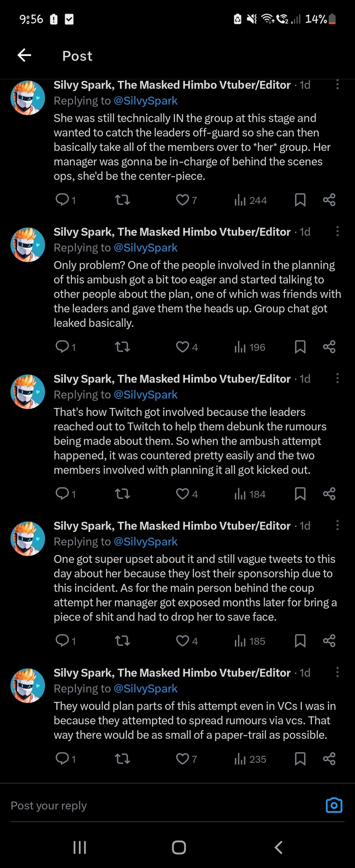Open @SilvySpark link in the first post
This screenshot has height=868, width=355.
[x=146, y=101]
